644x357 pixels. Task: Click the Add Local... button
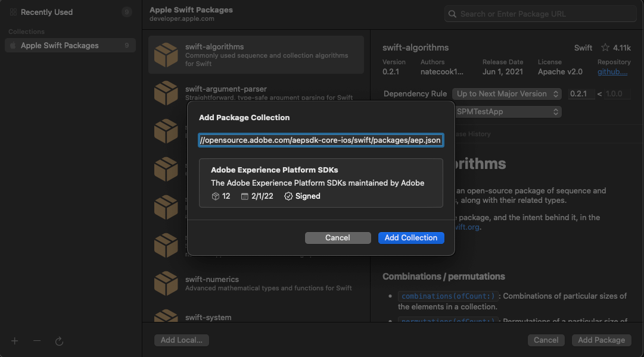(x=182, y=340)
